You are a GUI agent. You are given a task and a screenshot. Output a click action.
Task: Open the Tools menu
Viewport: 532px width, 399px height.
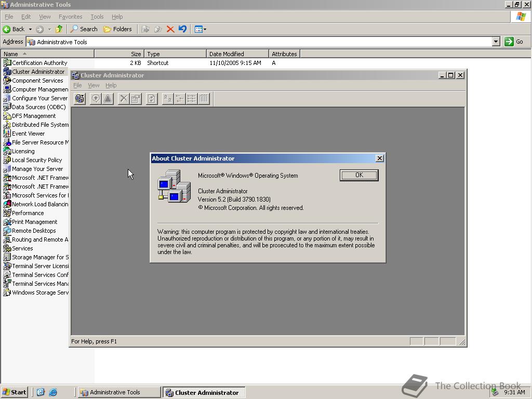[x=97, y=17]
